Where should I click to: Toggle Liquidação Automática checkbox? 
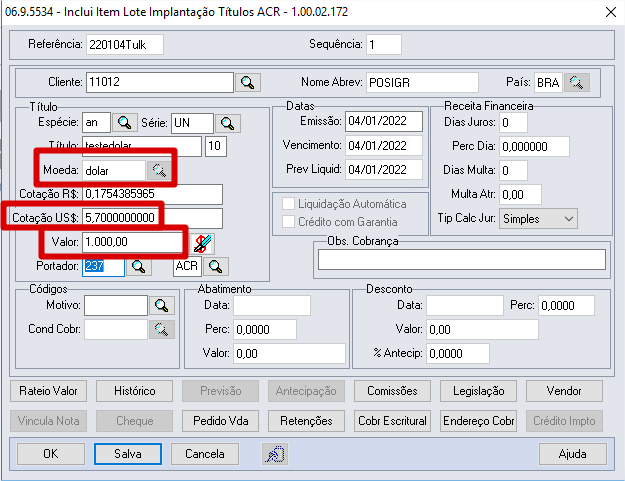[x=288, y=204]
